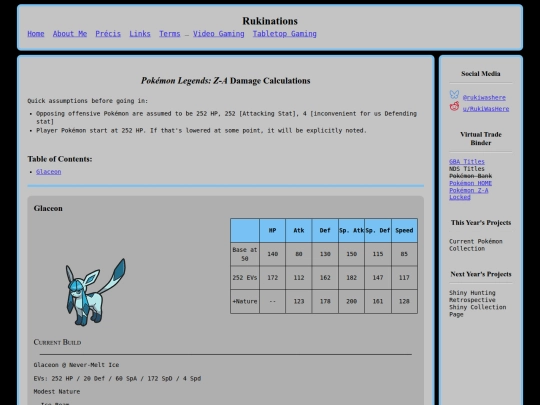
Task: Click the Base at 50 HP value 140
Action: [272, 254]
